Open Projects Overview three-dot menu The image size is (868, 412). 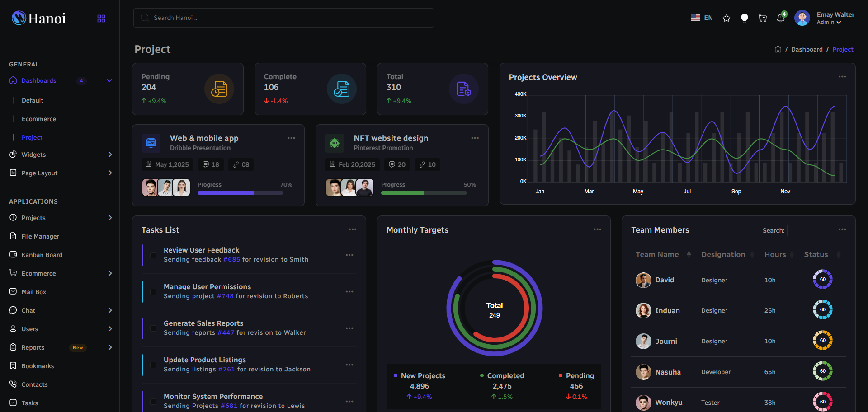point(842,77)
